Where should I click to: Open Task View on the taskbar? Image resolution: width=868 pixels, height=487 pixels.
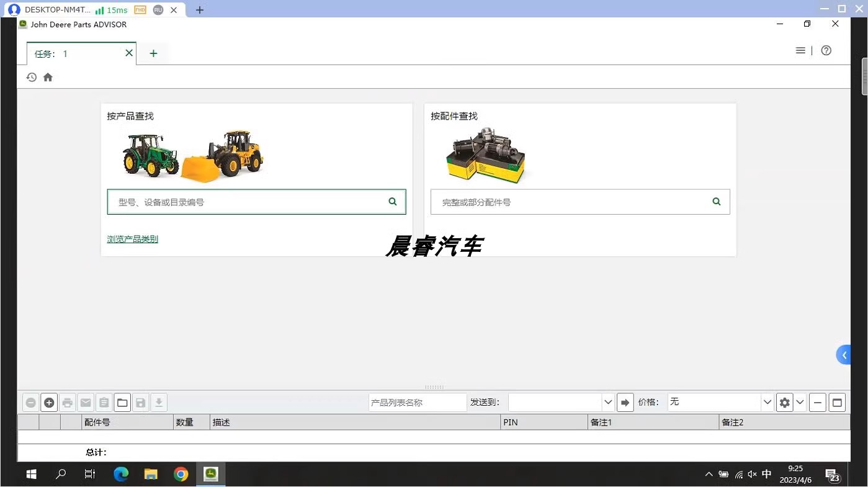click(90, 475)
